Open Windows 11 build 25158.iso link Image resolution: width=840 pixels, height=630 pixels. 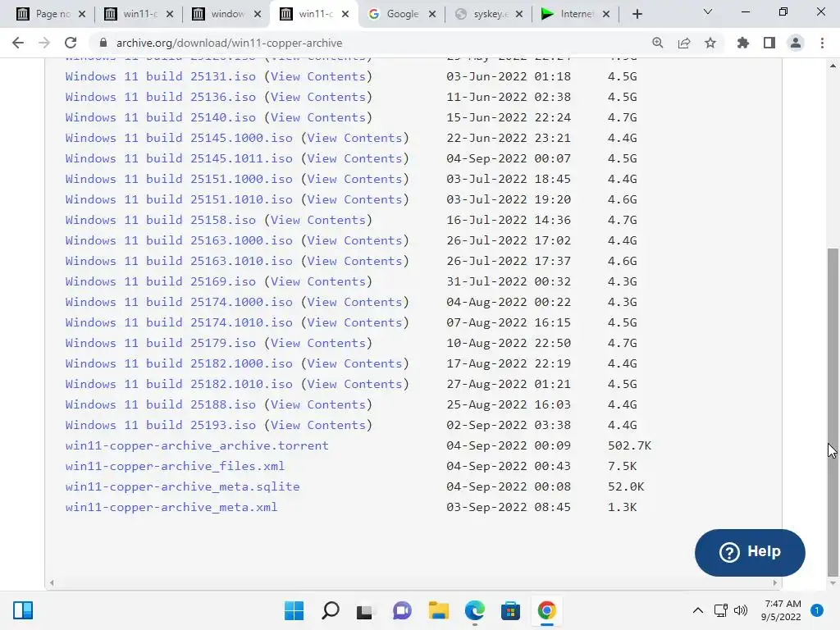pos(160,220)
